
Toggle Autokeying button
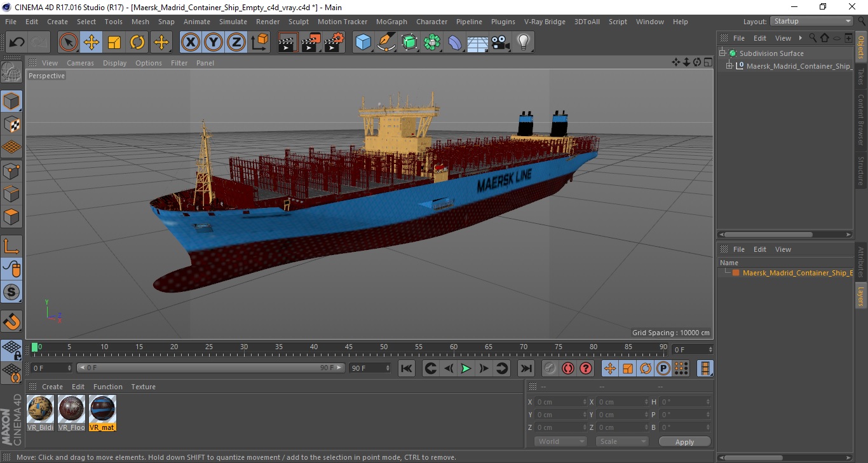pos(568,368)
